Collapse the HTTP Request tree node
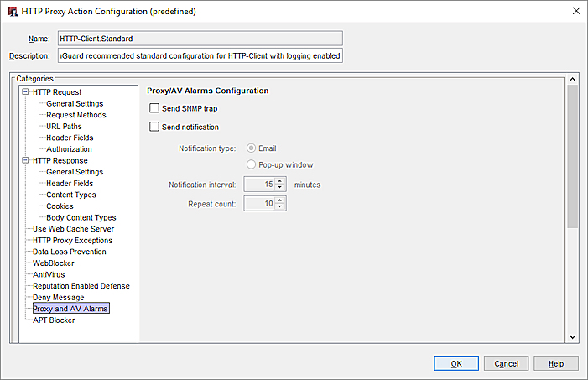The height and width of the screenshot is (380, 588). [25, 92]
